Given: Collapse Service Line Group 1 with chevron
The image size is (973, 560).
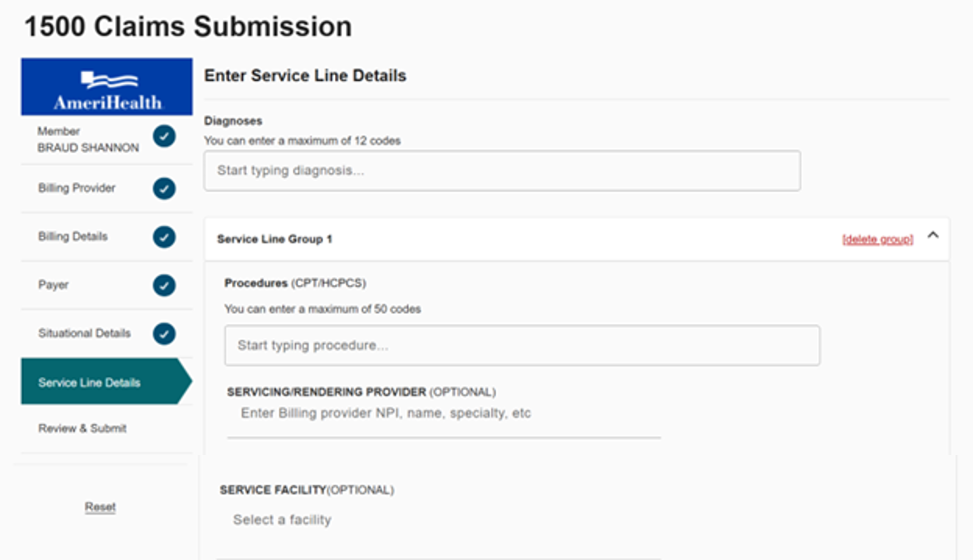Looking at the screenshot, I should [933, 235].
